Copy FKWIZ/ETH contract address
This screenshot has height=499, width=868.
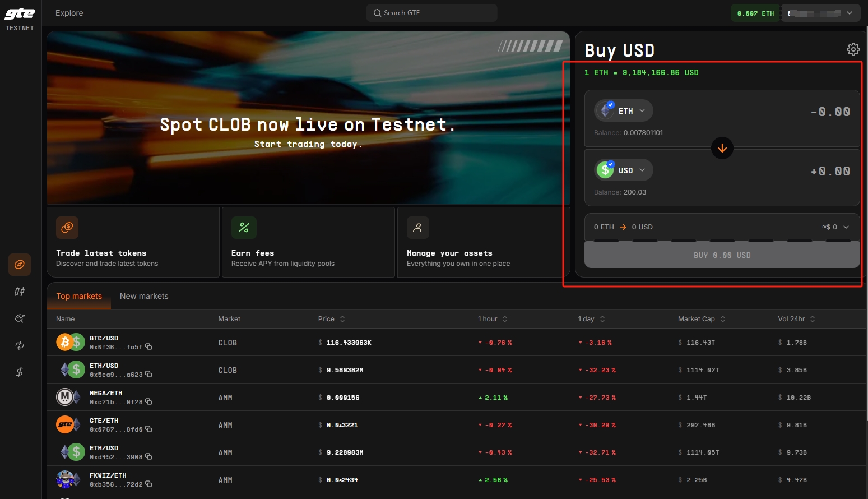pyautogui.click(x=148, y=484)
